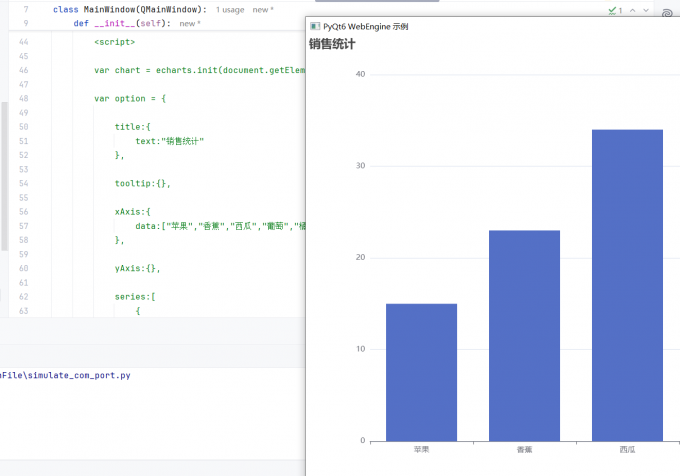
Task: Select the 销售统计 chart title
Action: click(332, 44)
